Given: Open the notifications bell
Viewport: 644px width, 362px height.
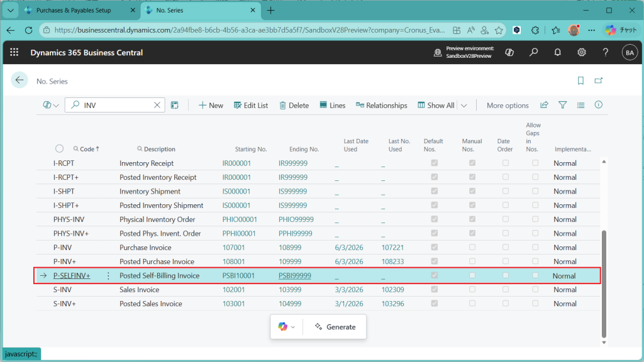Looking at the screenshot, I should pyautogui.click(x=557, y=53).
